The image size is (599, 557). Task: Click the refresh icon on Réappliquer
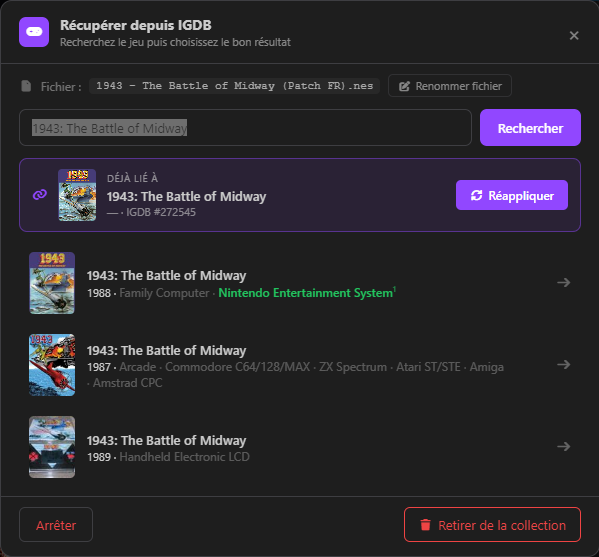point(476,195)
